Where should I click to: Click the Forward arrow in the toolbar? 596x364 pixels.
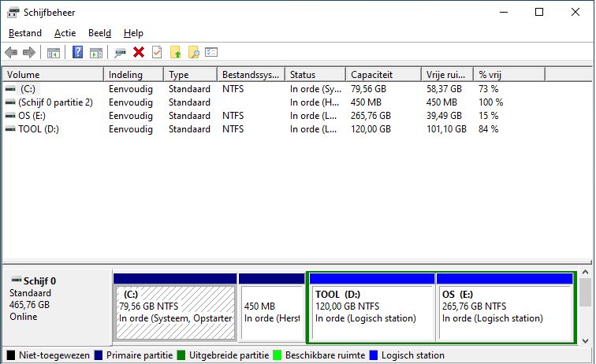coord(29,52)
